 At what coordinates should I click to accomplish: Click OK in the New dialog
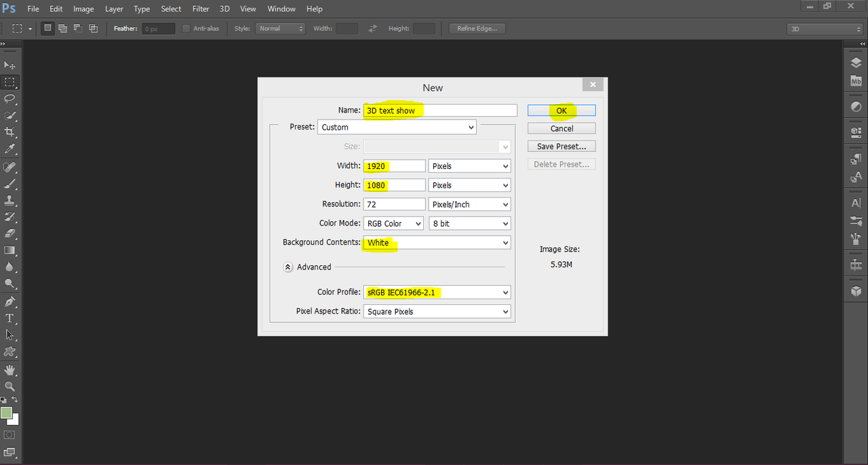click(561, 111)
